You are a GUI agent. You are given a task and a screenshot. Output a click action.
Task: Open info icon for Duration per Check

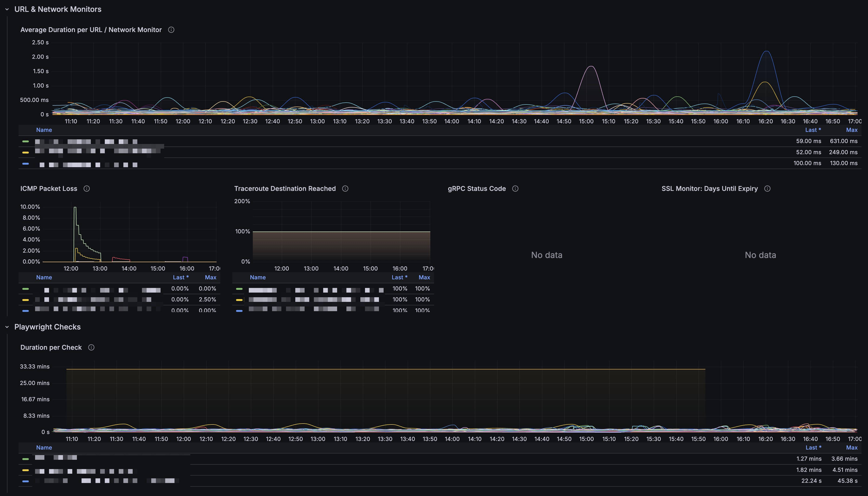click(91, 347)
